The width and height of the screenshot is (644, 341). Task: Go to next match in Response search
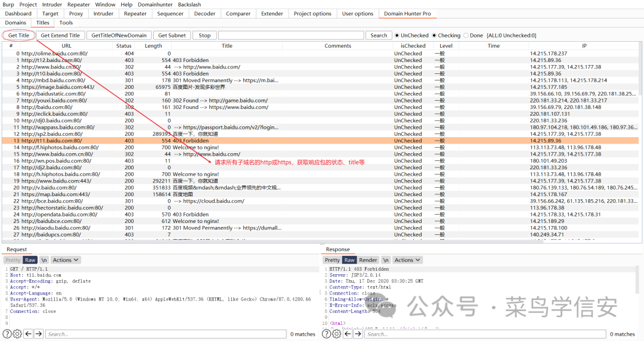pyautogui.click(x=358, y=334)
